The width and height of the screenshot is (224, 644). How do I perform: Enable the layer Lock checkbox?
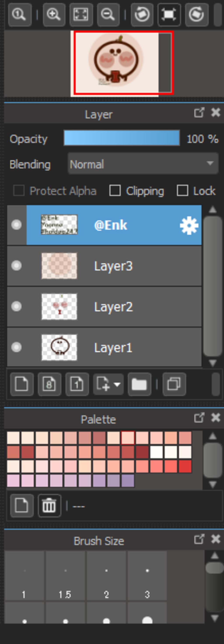[x=182, y=191]
